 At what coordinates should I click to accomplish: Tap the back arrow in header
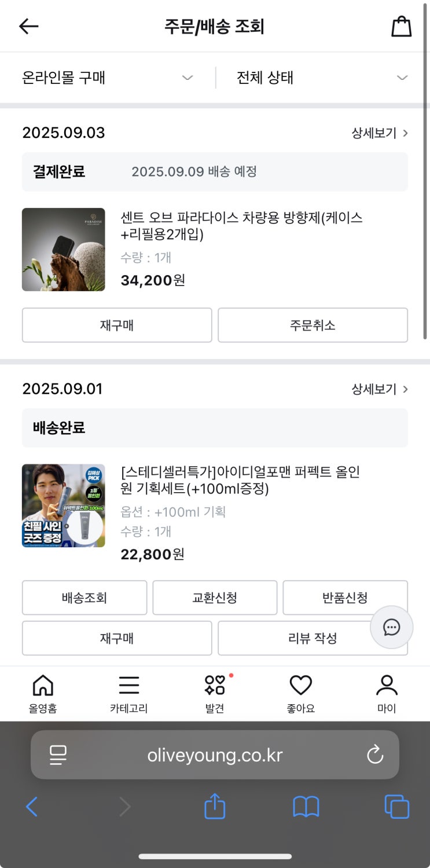(x=28, y=26)
